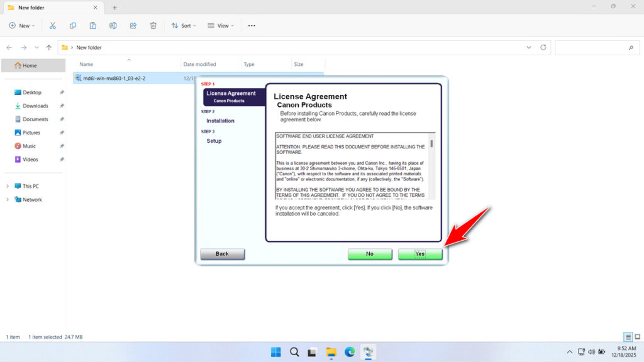Refresh the folder view
Screen dimensions: 644x362
pos(542,47)
